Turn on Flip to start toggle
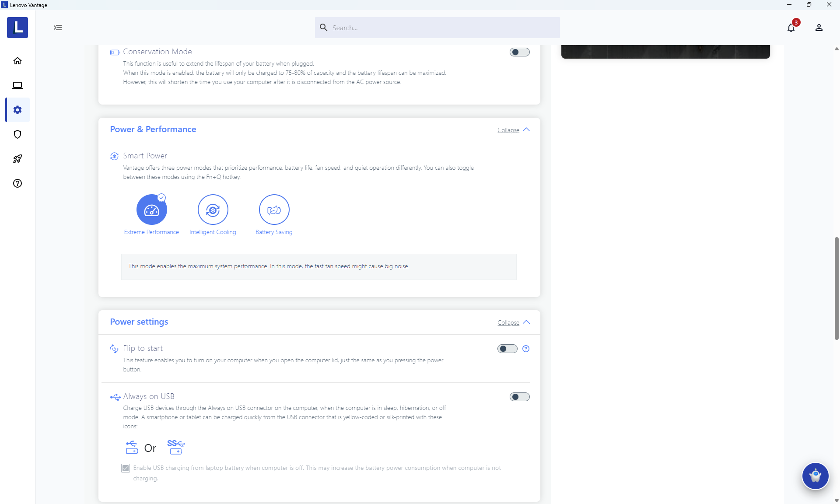Viewport: 840px width, 504px height. tap(507, 349)
